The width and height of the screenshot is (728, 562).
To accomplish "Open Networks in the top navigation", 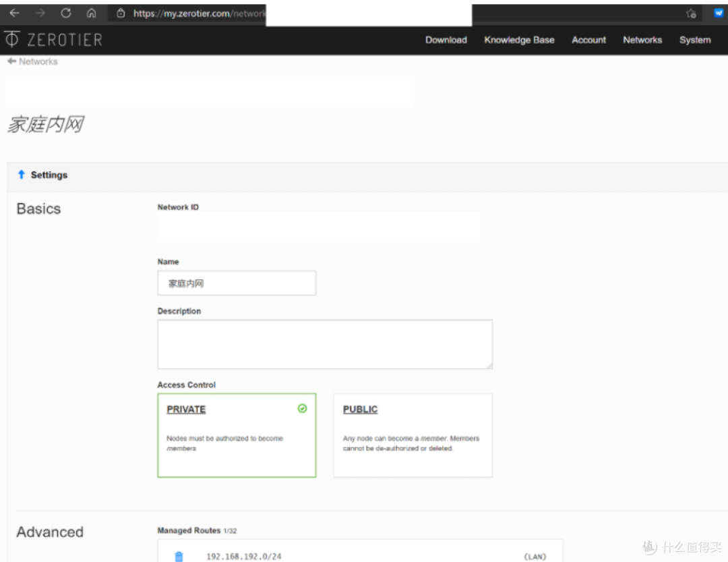I will [x=642, y=40].
